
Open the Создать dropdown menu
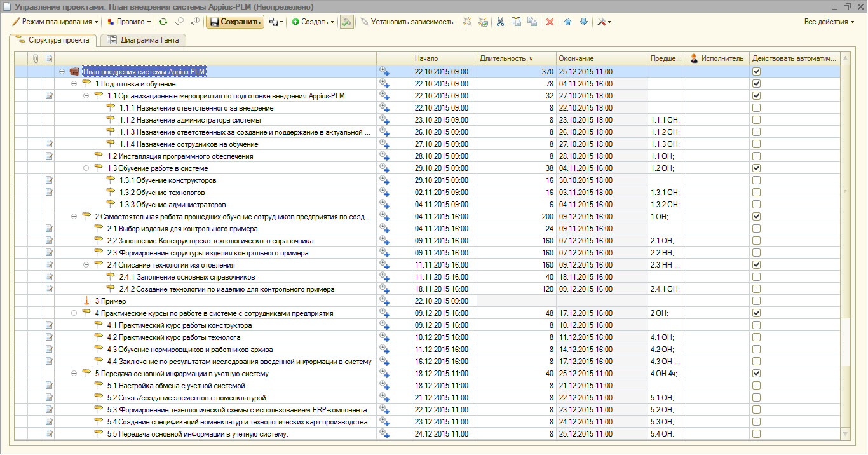[313, 22]
